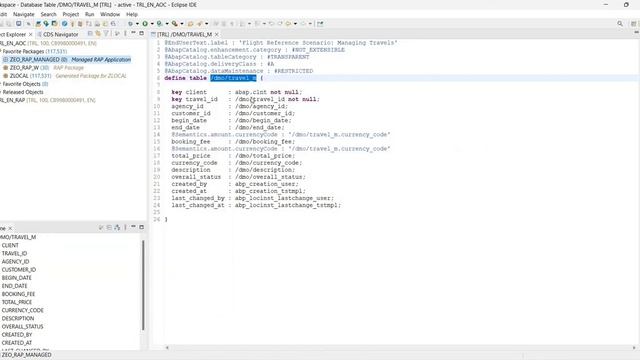The image size is (640, 360).
Task: Click 'last_changed_at' line in editor
Action: (256, 205)
